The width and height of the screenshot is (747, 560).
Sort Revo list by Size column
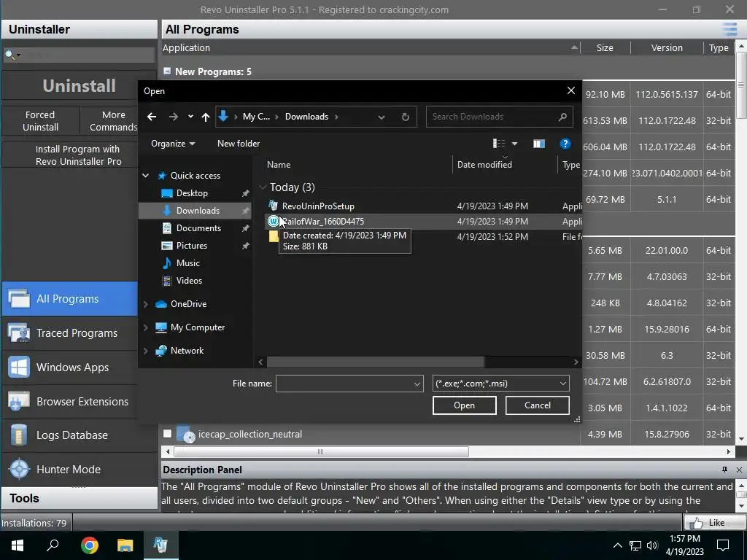click(605, 47)
